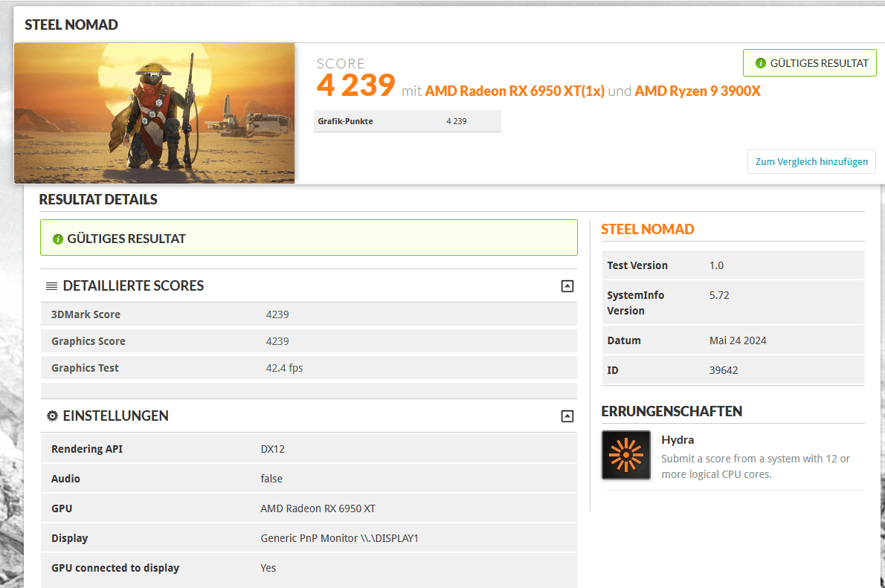Open the AMD Radeon RX 6950 XT(1x) link

point(514,91)
